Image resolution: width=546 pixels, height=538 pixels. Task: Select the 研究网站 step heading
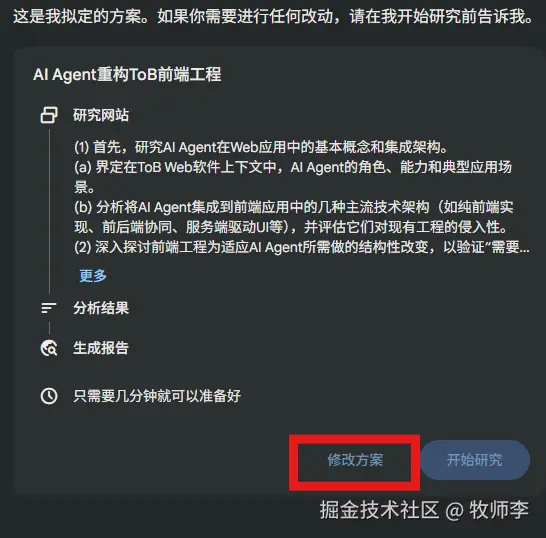101,115
